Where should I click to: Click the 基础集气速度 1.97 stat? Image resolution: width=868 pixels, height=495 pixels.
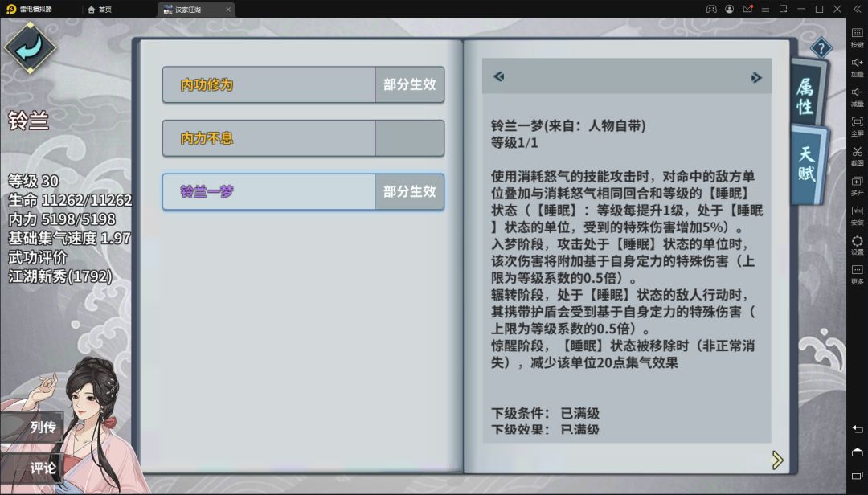[x=70, y=238]
